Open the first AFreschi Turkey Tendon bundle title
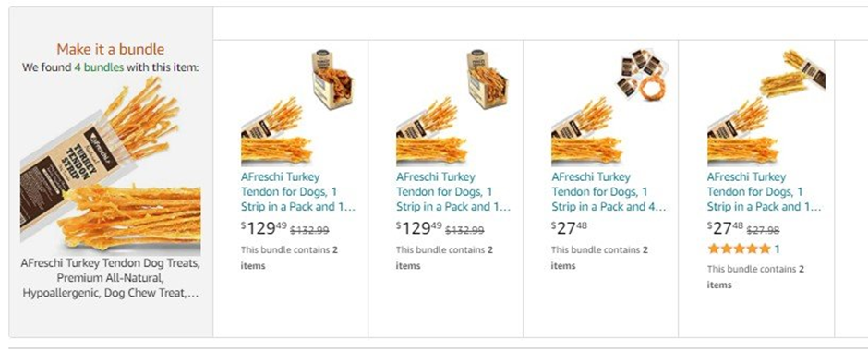The width and height of the screenshot is (868, 352). point(298,192)
